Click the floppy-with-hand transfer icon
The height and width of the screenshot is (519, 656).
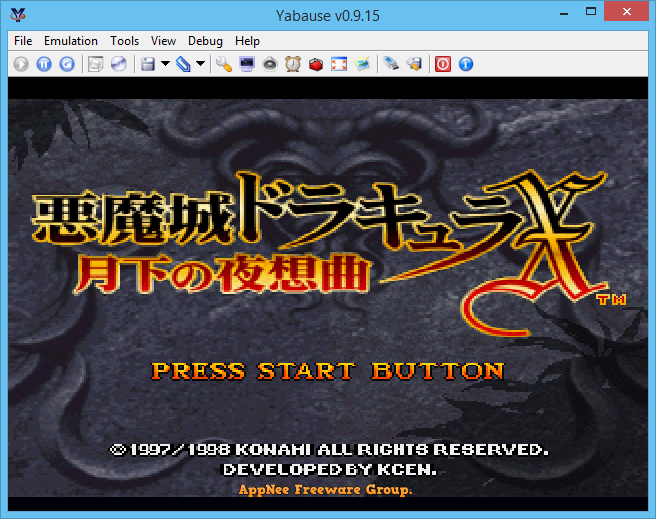coord(414,64)
